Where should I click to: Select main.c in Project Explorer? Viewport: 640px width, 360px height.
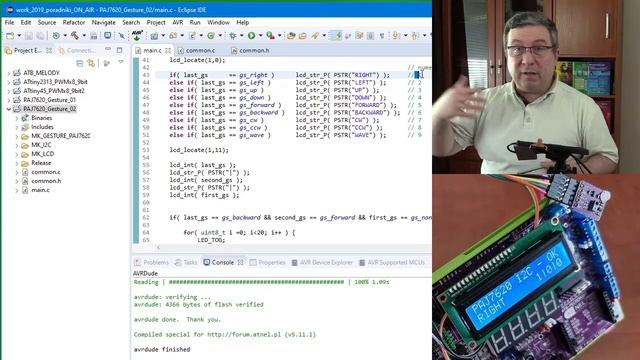pos(40,190)
